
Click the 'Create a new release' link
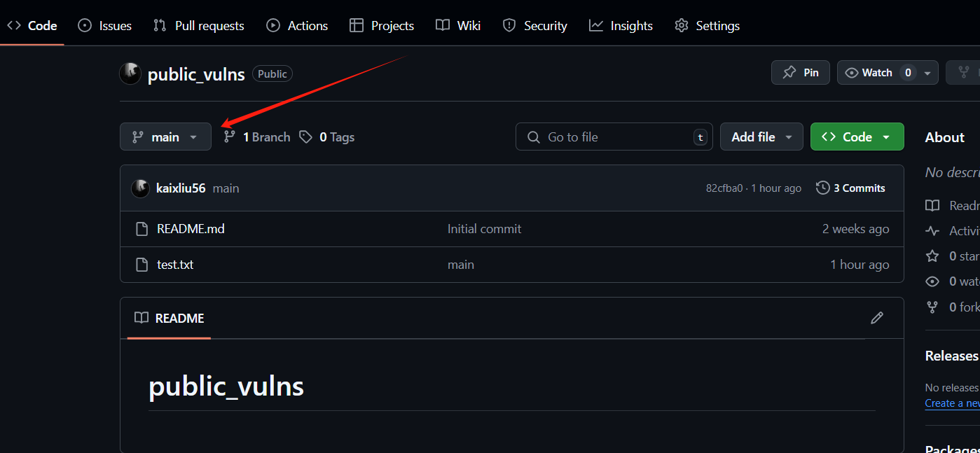coord(952,403)
